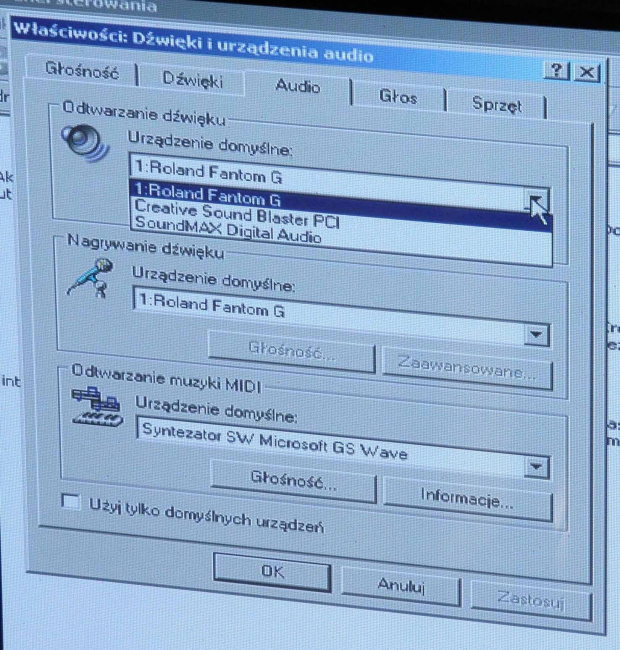Confirm with the OK button

click(272, 572)
